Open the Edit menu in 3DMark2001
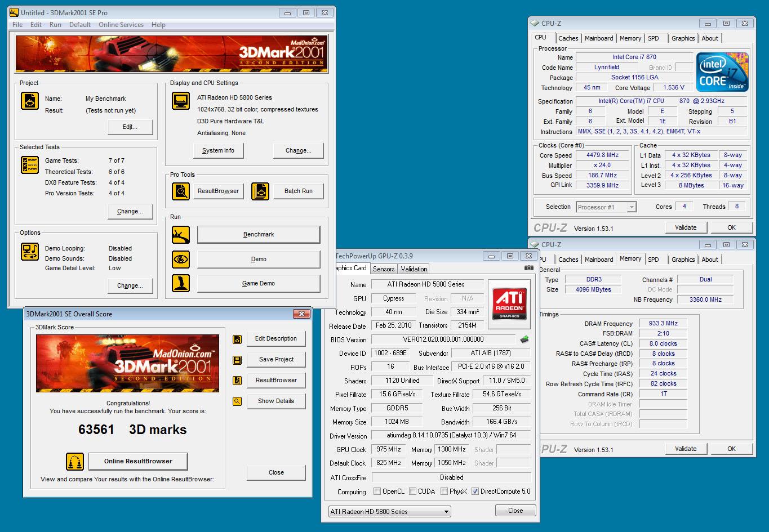The image size is (769, 532). 36,25
